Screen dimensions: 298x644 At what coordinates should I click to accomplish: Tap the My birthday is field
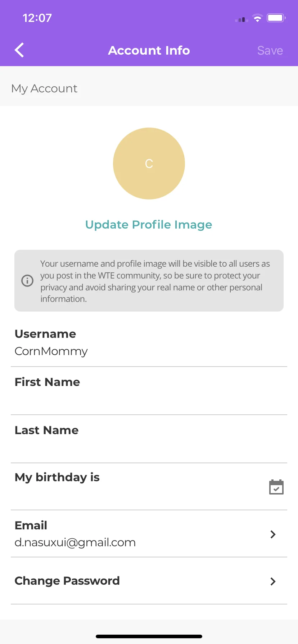point(149,487)
